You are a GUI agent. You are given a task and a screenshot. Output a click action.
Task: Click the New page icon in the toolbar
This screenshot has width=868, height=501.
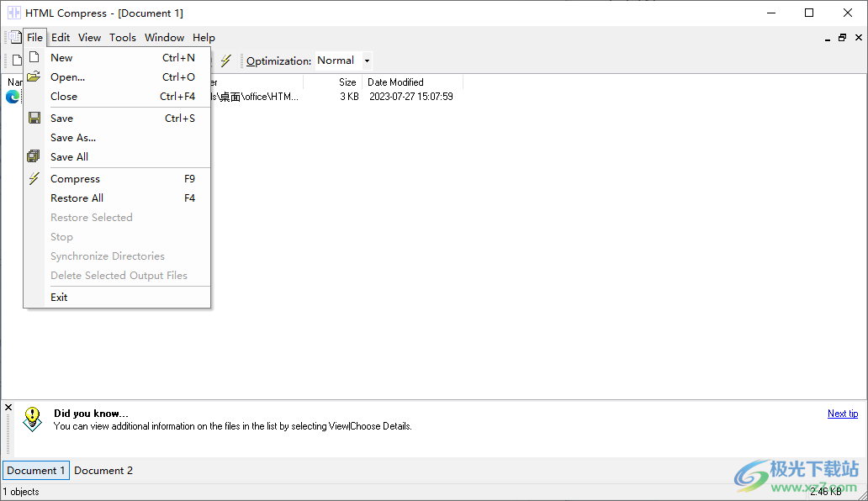(17, 61)
